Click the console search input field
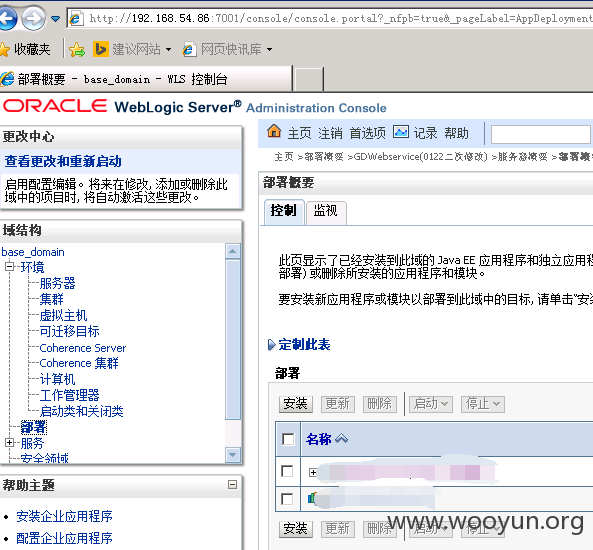Screen dimensions: 593x550 [x=541, y=134]
